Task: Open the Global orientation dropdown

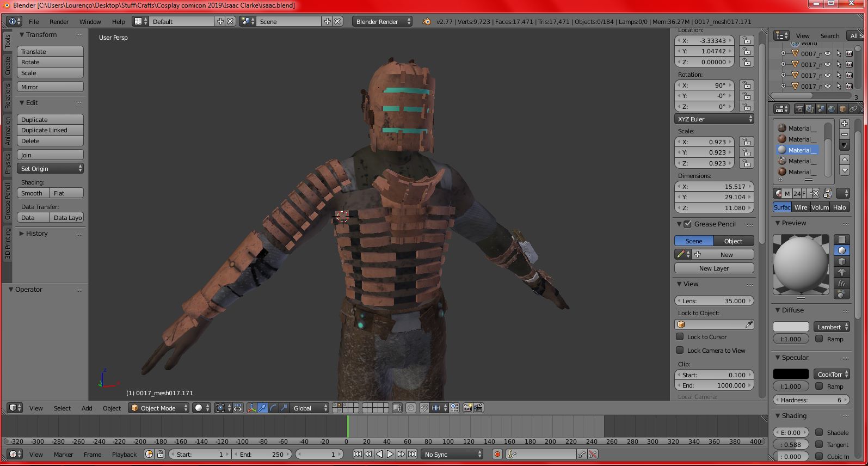Action: [x=310, y=408]
